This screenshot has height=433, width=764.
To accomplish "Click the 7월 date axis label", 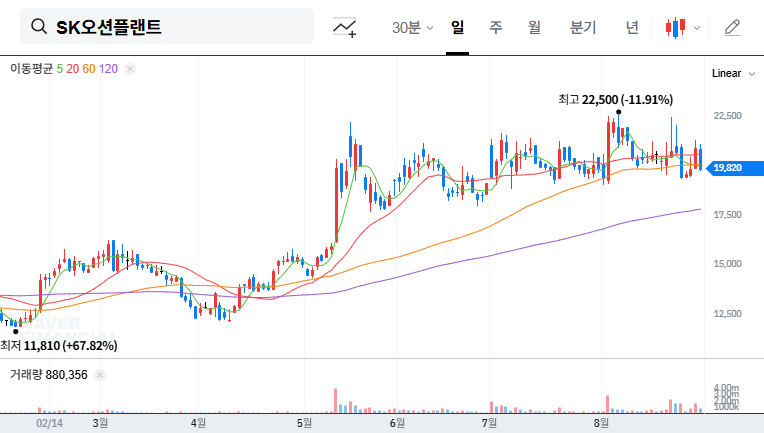I will (x=489, y=423).
